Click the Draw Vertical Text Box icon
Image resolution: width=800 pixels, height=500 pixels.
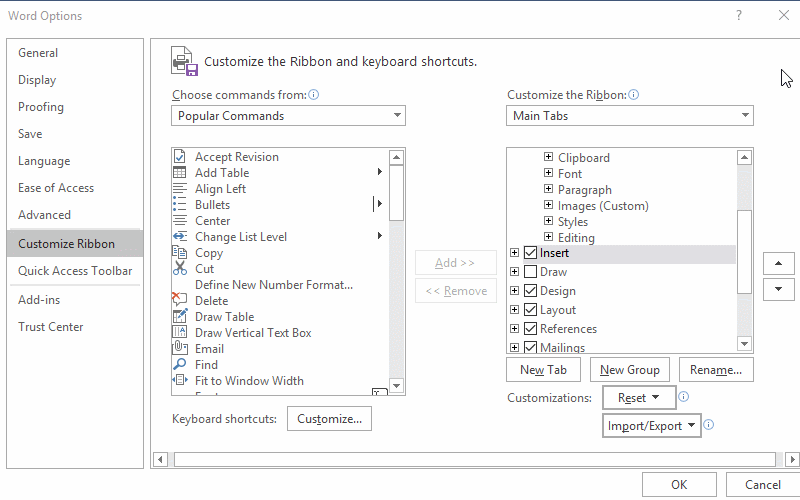(180, 332)
